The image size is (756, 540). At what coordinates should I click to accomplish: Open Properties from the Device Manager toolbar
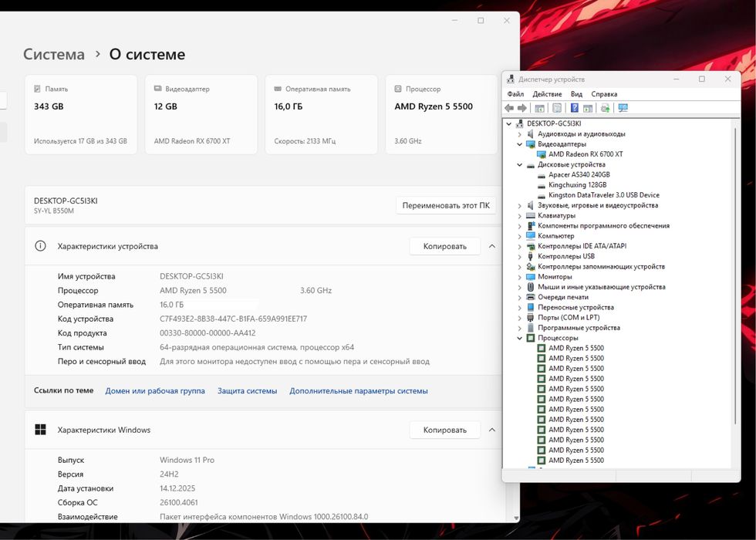click(x=557, y=108)
